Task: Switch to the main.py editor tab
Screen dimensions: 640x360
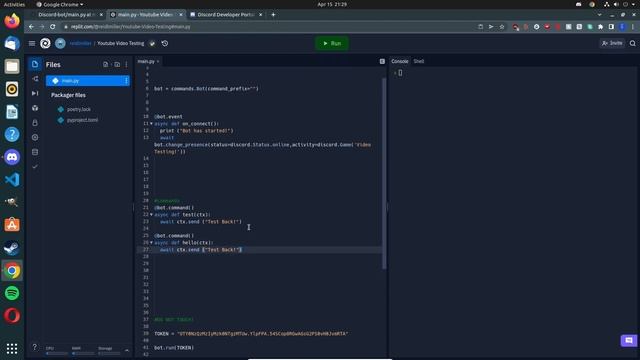Action: pos(146,61)
